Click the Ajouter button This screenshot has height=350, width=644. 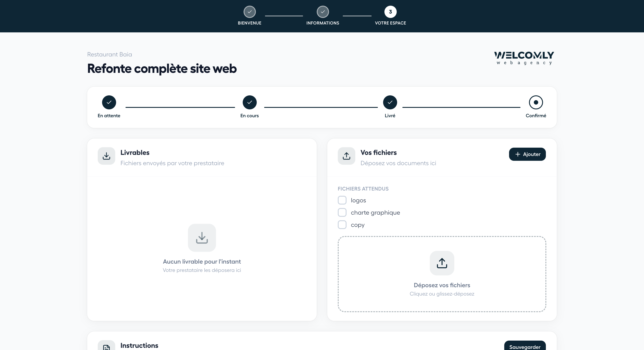[x=527, y=154]
